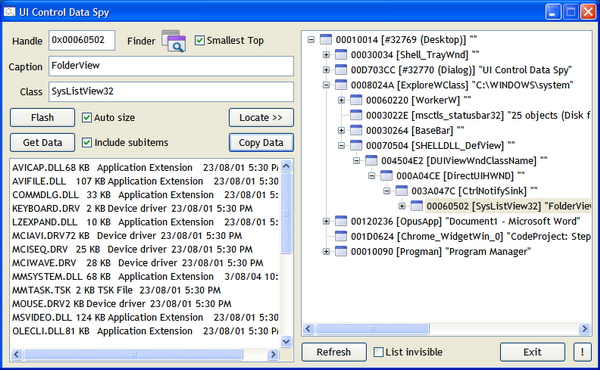Click the Finder window-picker icon
600x370 pixels.
coord(174,41)
